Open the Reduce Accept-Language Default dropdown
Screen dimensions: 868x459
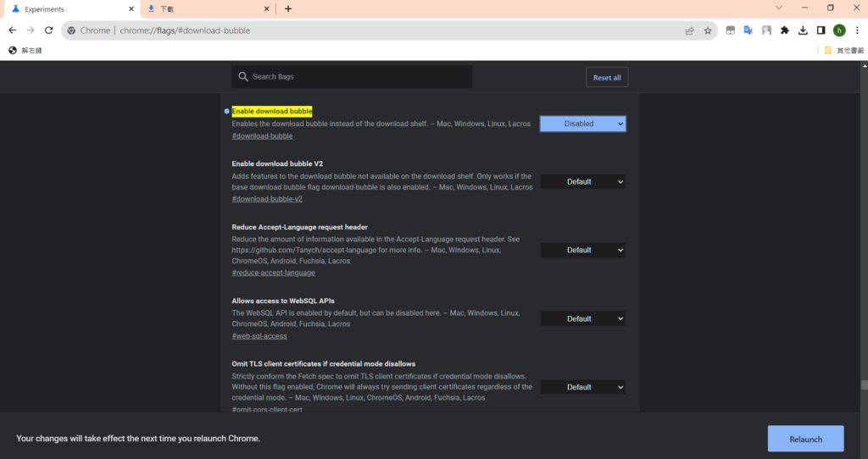pos(583,250)
